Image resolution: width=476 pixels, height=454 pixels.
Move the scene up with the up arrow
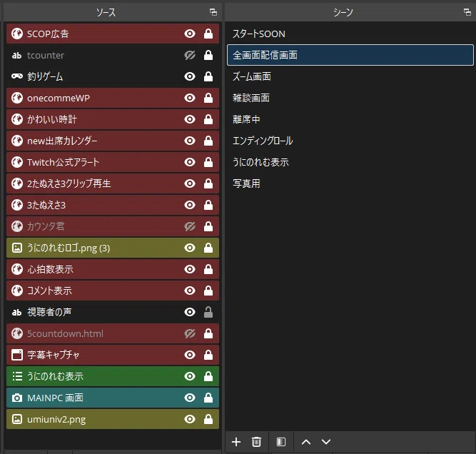coord(306,442)
